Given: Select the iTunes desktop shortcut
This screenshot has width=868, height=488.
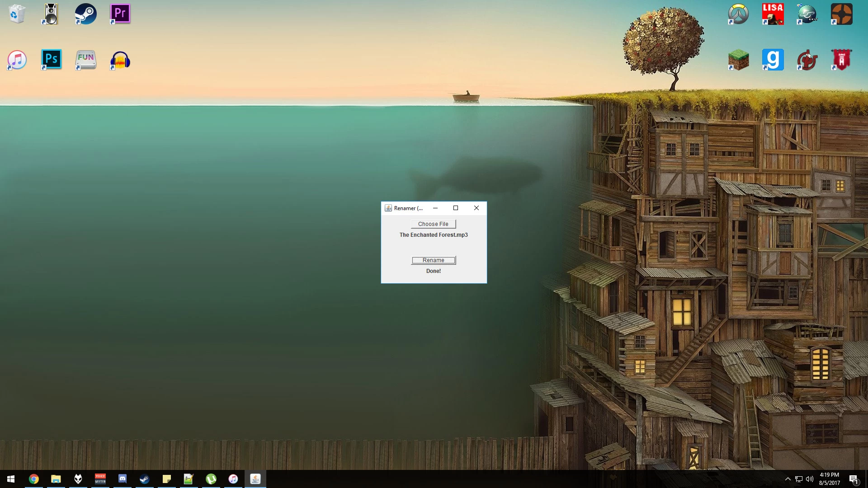Looking at the screenshot, I should [17, 60].
